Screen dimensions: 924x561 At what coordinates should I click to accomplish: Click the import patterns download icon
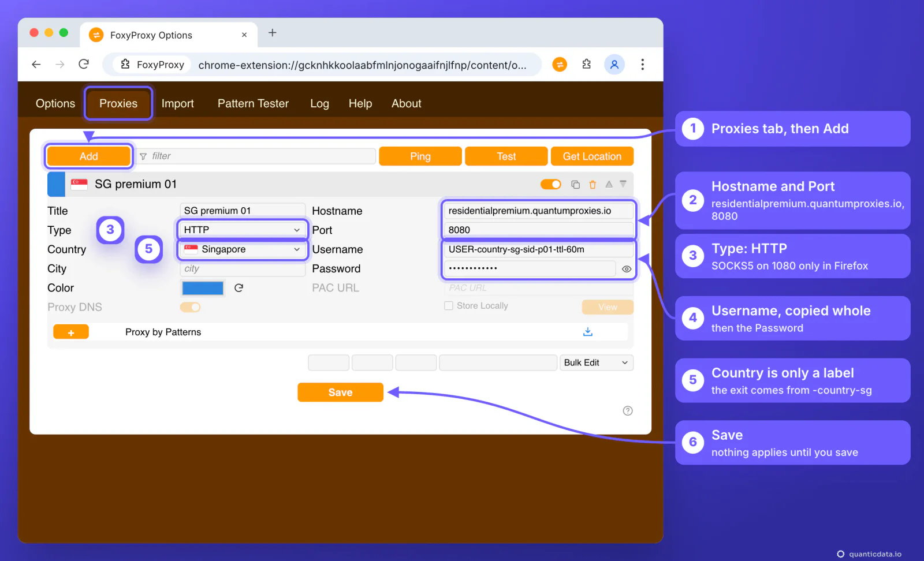pos(588,332)
